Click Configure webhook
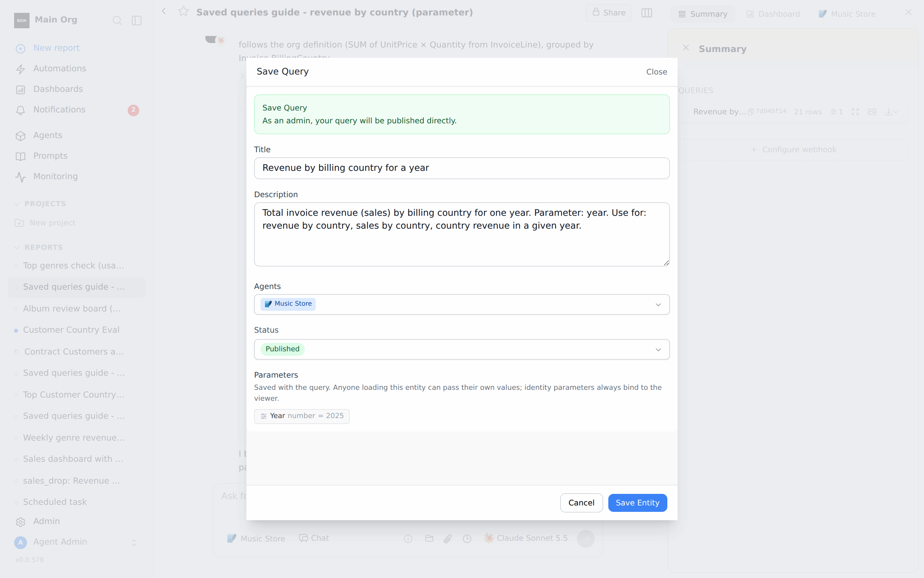This screenshot has height=578, width=924. (x=793, y=150)
